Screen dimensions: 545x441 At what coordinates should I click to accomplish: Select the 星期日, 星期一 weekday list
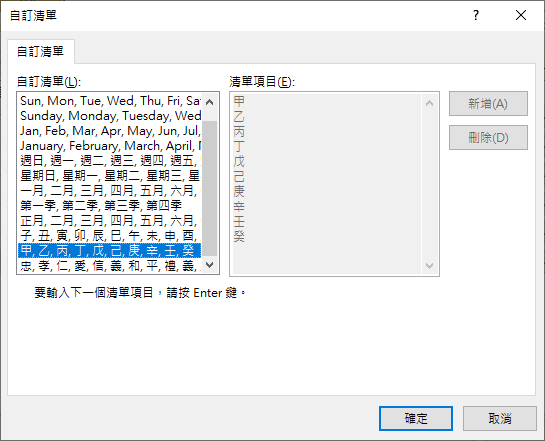(109, 175)
